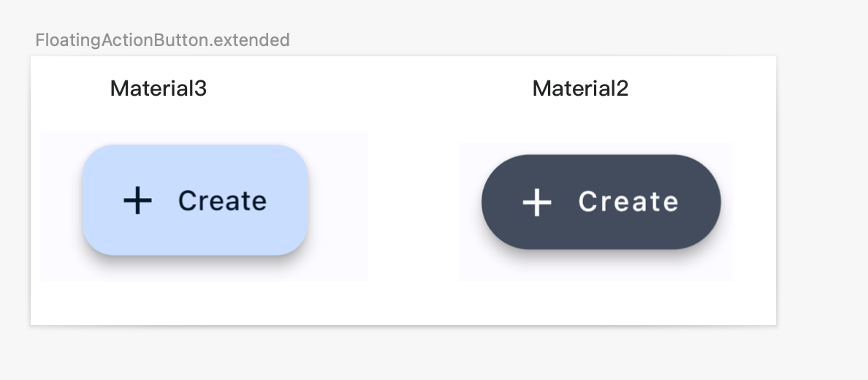Image resolution: width=868 pixels, height=380 pixels.
Task: Click the white plus icon on the dark button
Action: tap(537, 202)
